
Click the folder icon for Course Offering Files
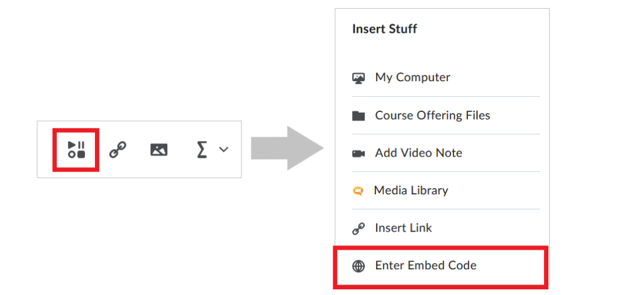[x=358, y=116]
